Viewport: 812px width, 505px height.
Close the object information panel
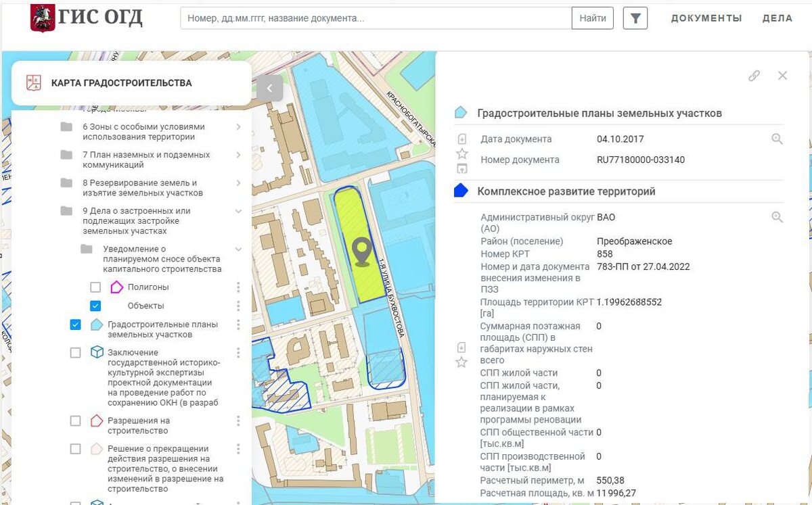tap(782, 76)
